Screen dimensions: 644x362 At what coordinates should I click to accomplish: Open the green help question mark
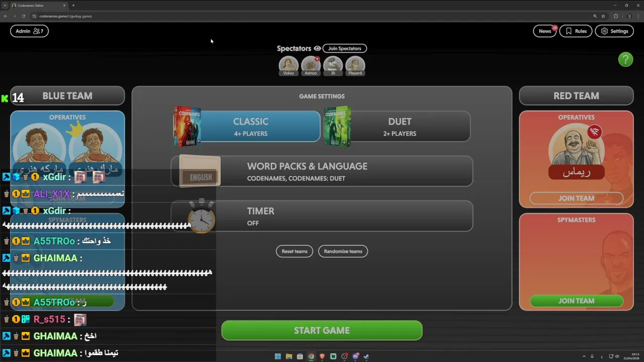(625, 60)
